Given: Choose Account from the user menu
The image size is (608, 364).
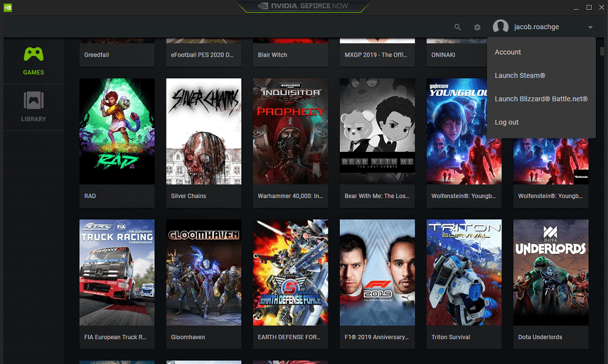Looking at the screenshot, I should pyautogui.click(x=508, y=52).
